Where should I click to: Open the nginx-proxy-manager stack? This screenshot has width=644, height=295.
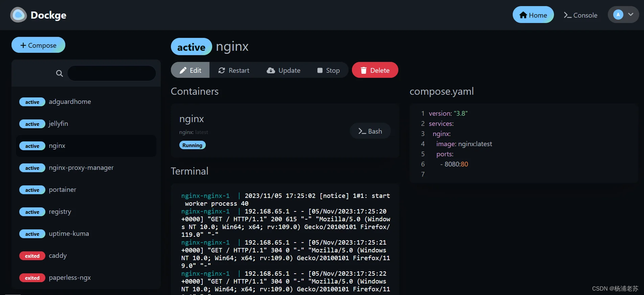(x=86, y=168)
